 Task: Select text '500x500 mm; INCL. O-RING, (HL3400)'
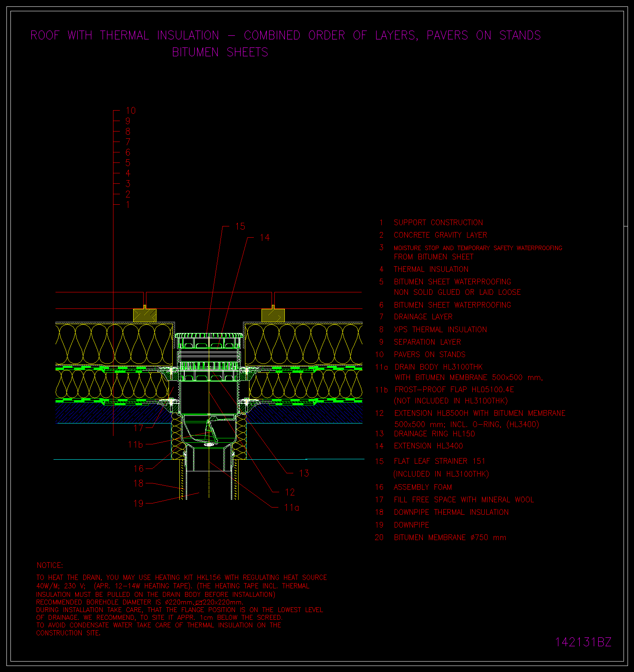click(x=467, y=424)
